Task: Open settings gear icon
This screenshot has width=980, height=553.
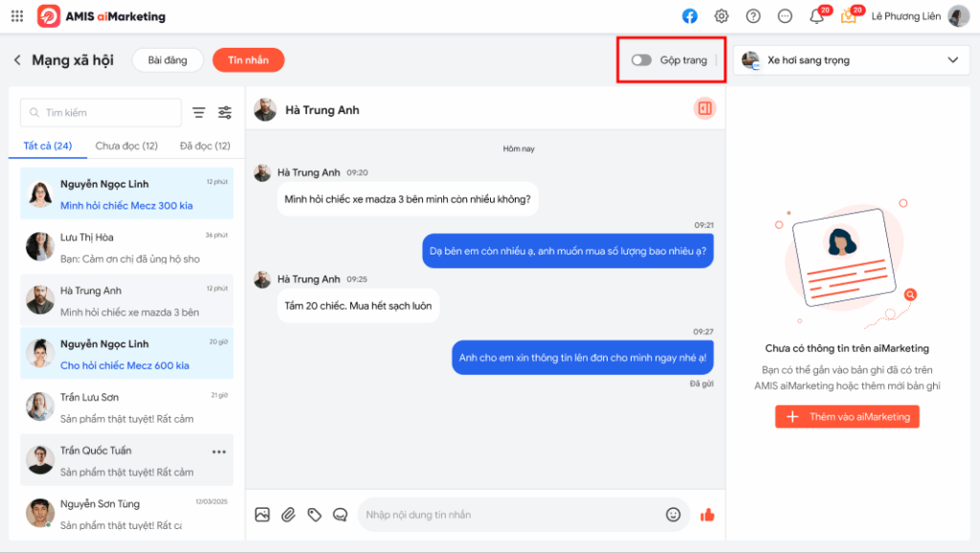Action: (x=722, y=16)
